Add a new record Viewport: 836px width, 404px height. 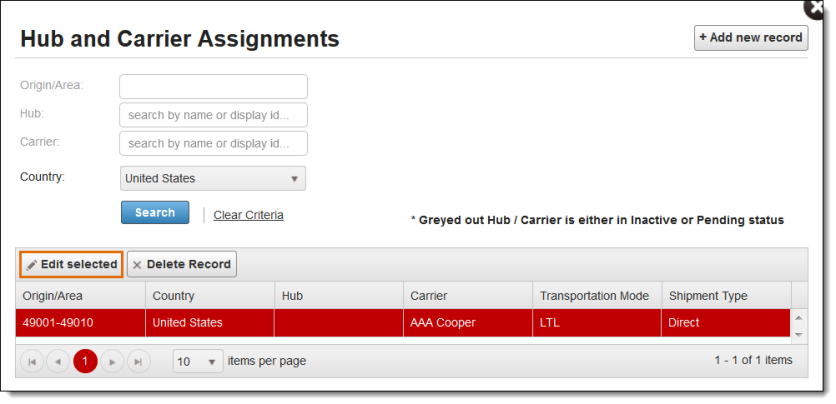point(750,38)
